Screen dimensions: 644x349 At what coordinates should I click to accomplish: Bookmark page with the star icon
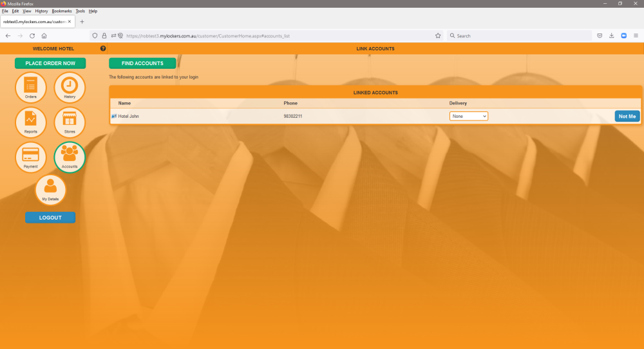(x=438, y=35)
